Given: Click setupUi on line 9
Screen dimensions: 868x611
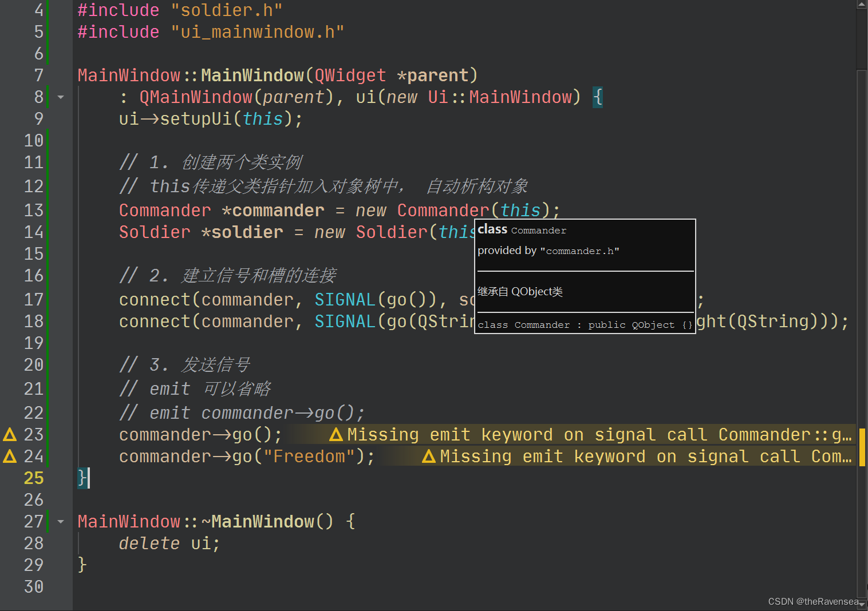Looking at the screenshot, I should coord(196,119).
